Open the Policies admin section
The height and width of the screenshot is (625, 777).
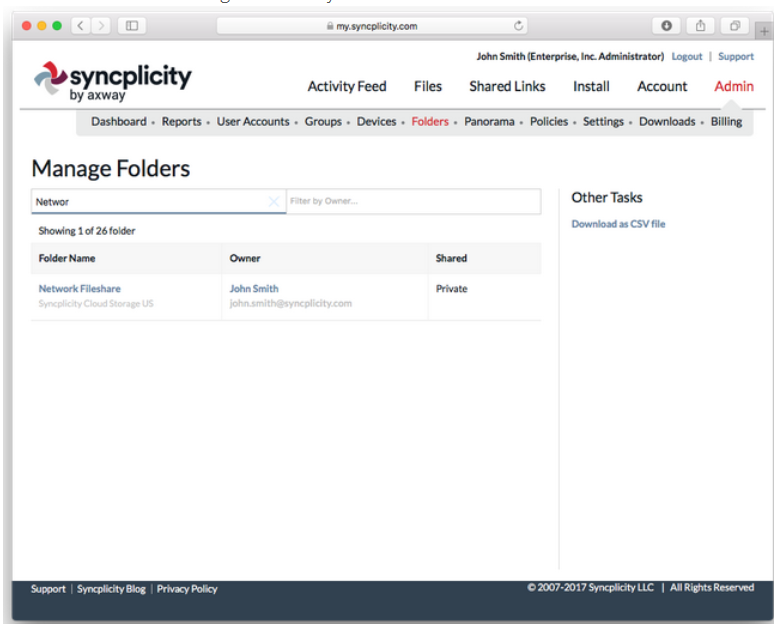pyautogui.click(x=549, y=121)
